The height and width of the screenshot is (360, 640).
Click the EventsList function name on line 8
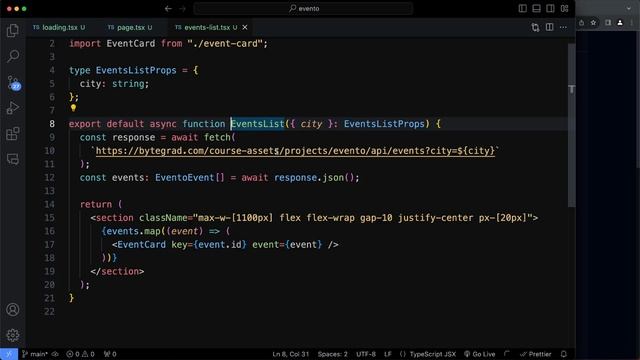(x=258, y=124)
